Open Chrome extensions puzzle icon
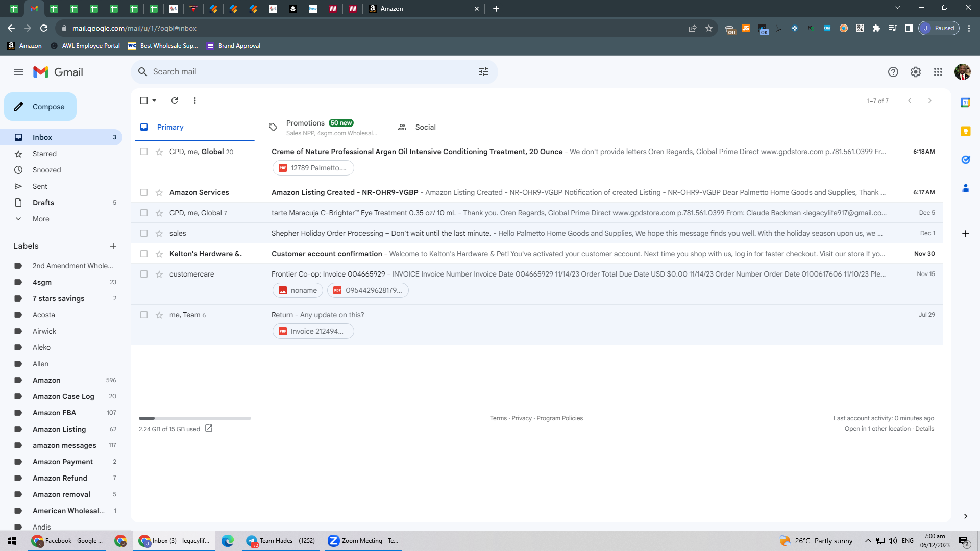Viewport: 980px width, 551px height. click(x=876, y=28)
